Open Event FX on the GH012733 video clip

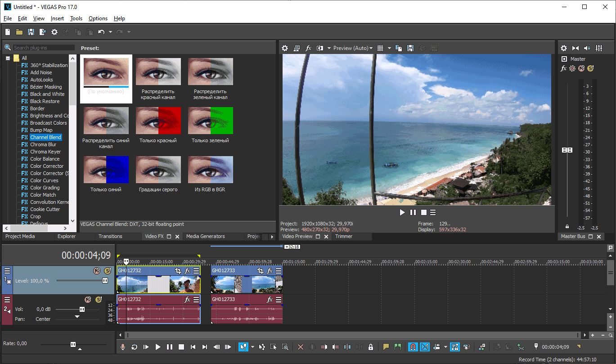coord(270,271)
